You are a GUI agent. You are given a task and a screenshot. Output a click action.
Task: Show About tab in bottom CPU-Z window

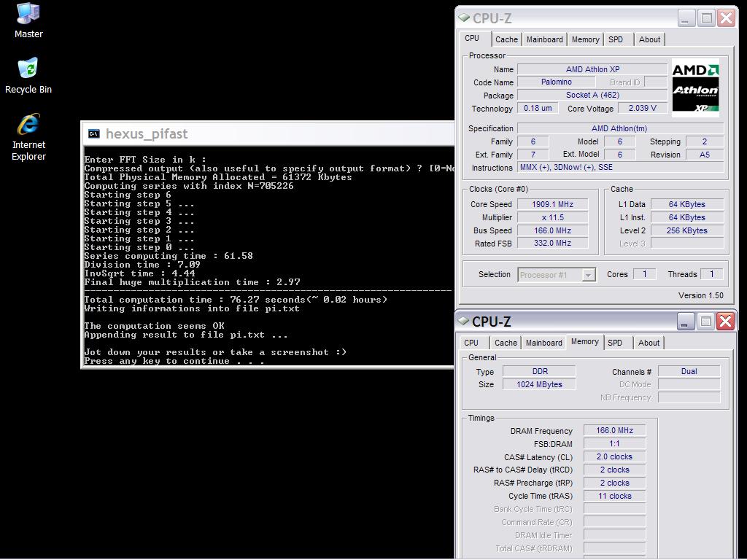649,343
